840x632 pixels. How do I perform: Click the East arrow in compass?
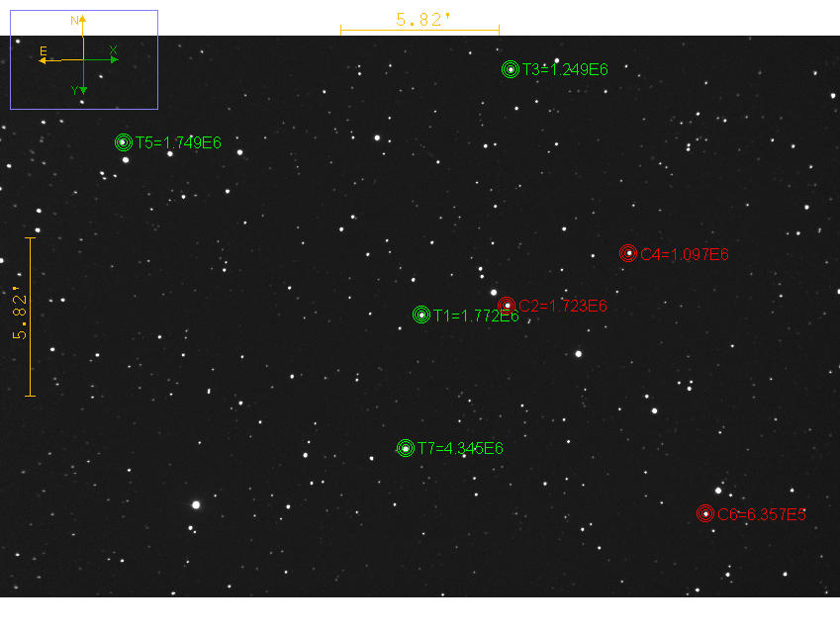tap(46, 59)
